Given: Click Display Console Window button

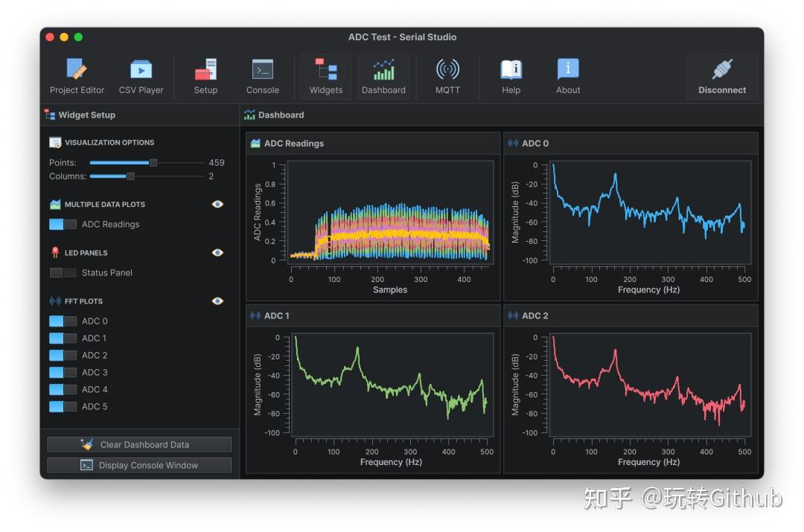Looking at the screenshot, I should coord(139,465).
